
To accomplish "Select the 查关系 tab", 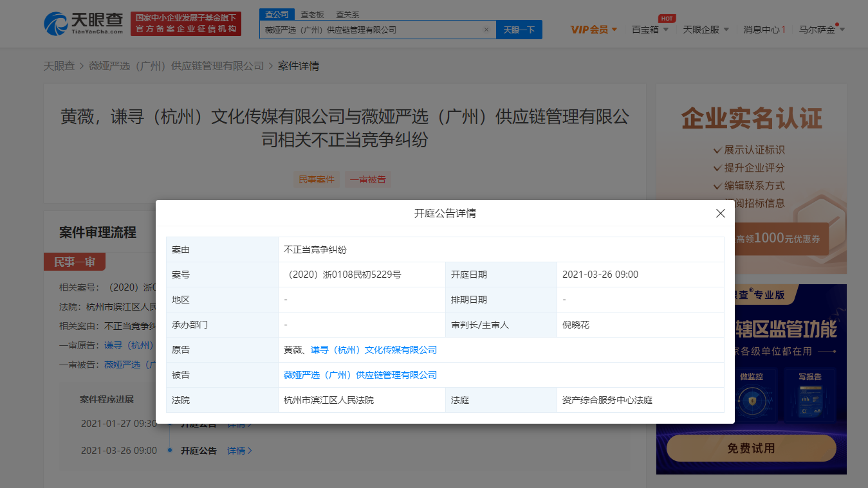I will coord(347,14).
